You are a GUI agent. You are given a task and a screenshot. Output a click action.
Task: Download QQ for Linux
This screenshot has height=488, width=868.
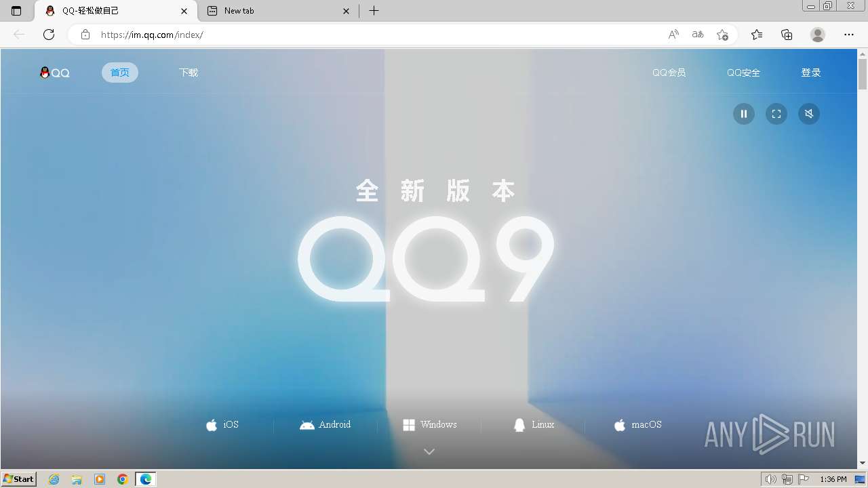[x=534, y=425]
